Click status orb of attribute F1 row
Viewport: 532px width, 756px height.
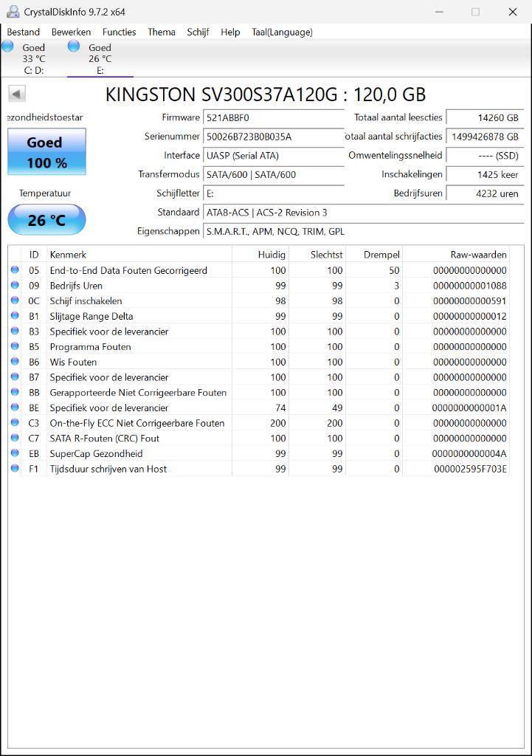15,468
